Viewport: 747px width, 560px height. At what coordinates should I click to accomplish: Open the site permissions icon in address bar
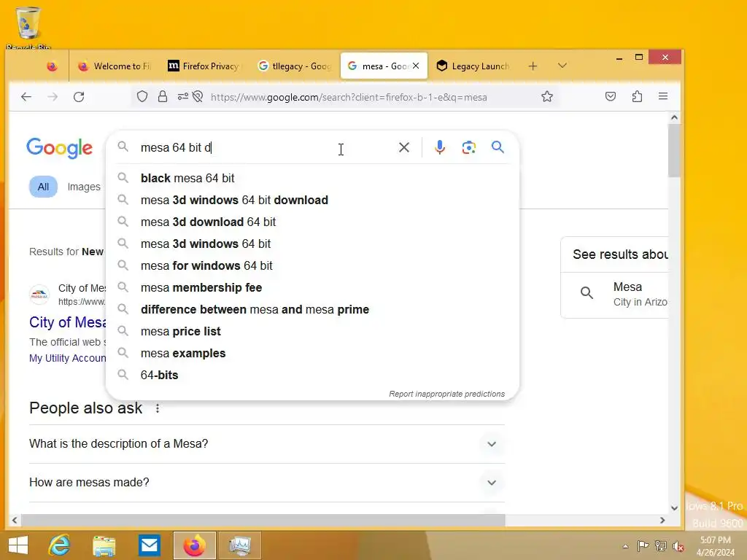183,97
